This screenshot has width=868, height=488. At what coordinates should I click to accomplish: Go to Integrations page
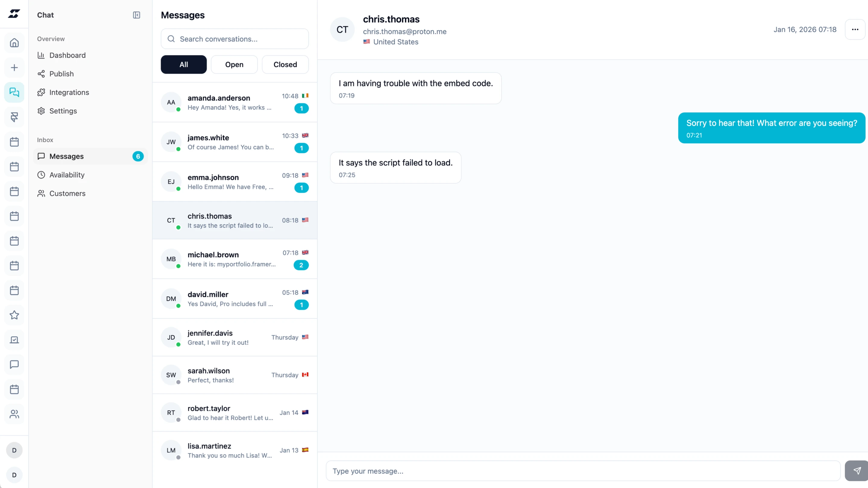[69, 92]
